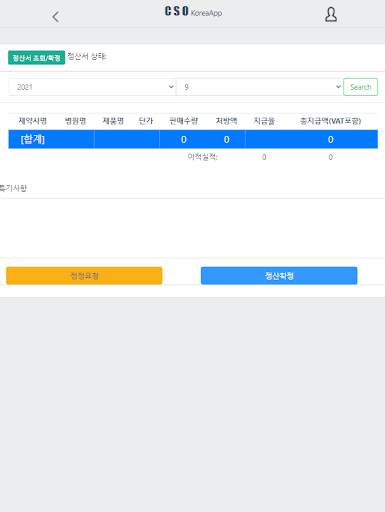Screen dimensions: 385x512
Task: Open the 2021 year dropdown
Action: pyautogui.click(x=92, y=87)
